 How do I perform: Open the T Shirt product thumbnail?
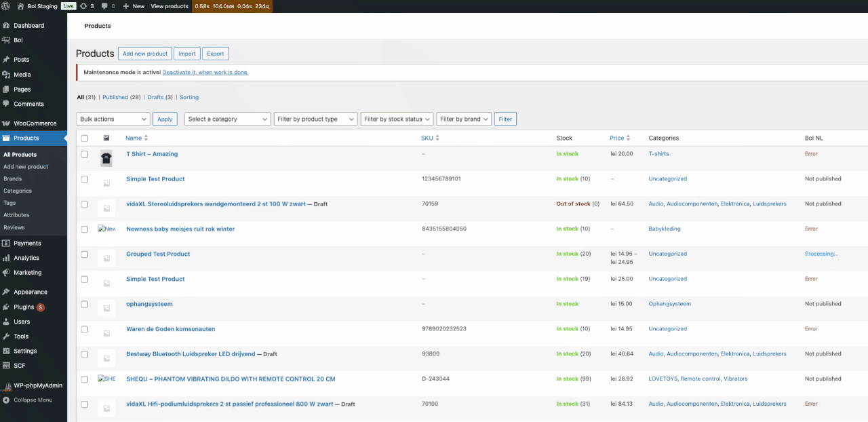pos(106,159)
